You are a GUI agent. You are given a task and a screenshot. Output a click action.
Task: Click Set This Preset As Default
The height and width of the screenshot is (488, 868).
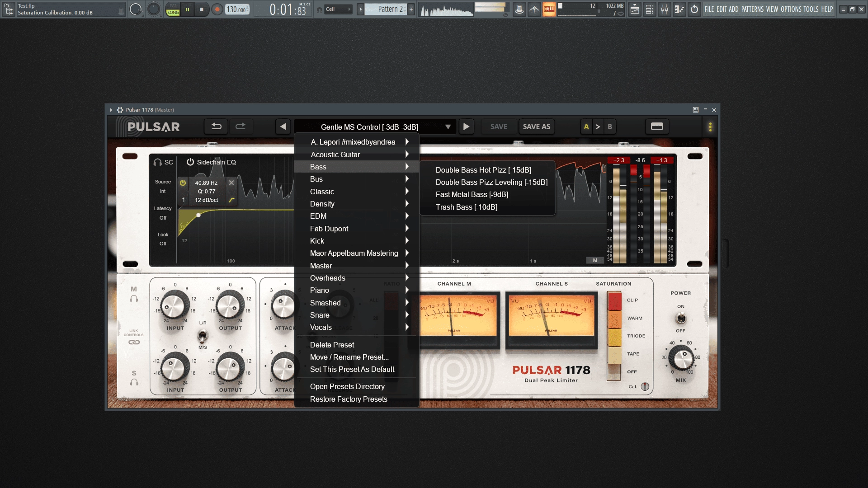357,369
